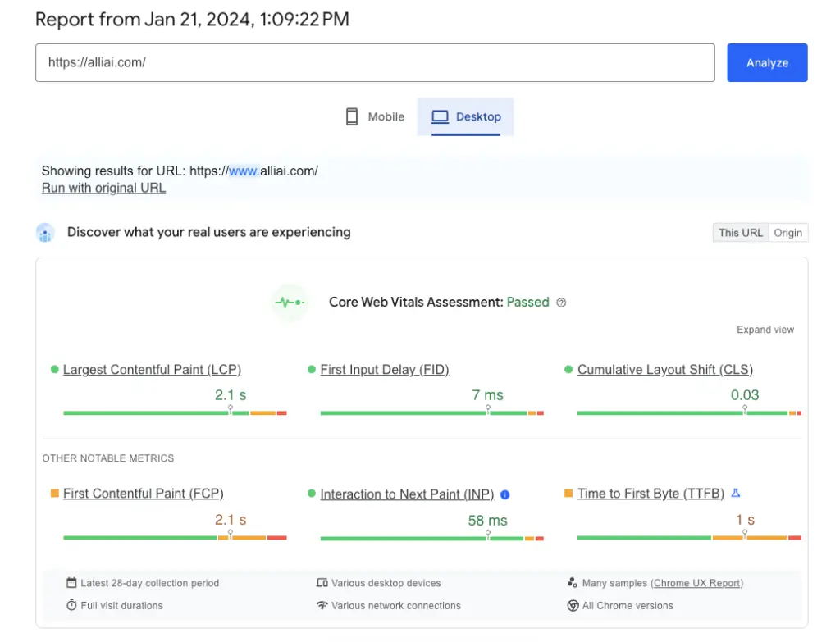Switch to the Mobile tab

(374, 116)
